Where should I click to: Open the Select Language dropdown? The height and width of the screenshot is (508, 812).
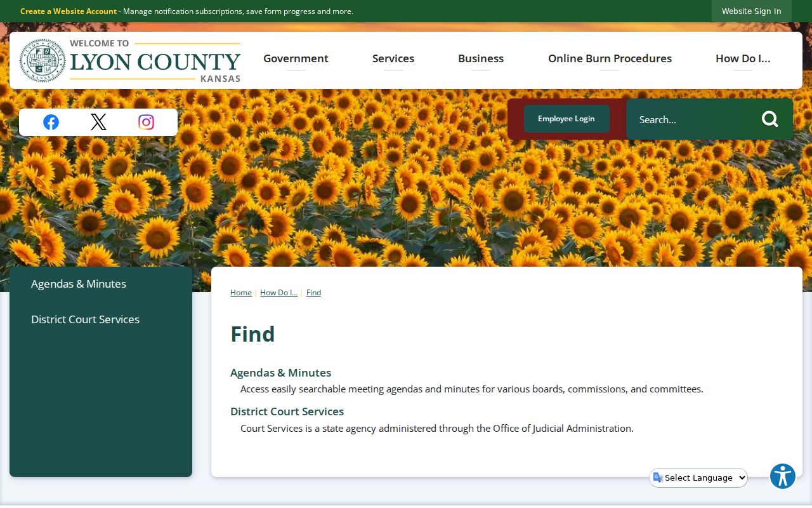coord(698,478)
